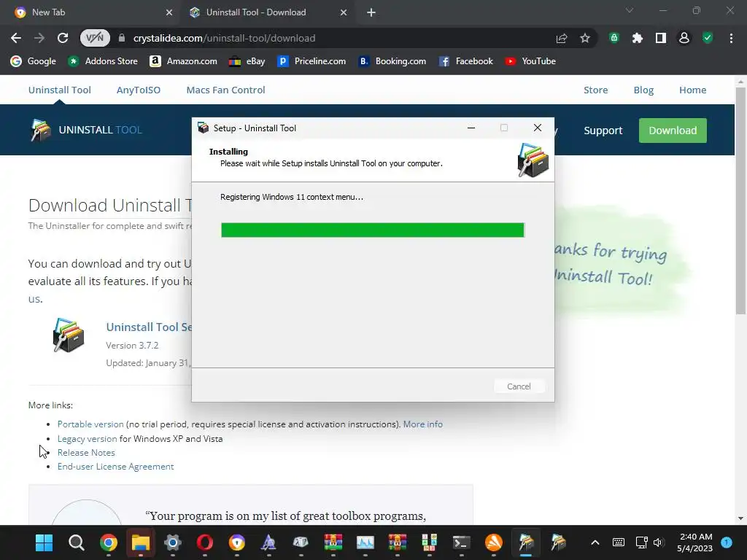Screen dimensions: 747x560
Task: Open the clock showing 2:40 AM
Action: 695,542
